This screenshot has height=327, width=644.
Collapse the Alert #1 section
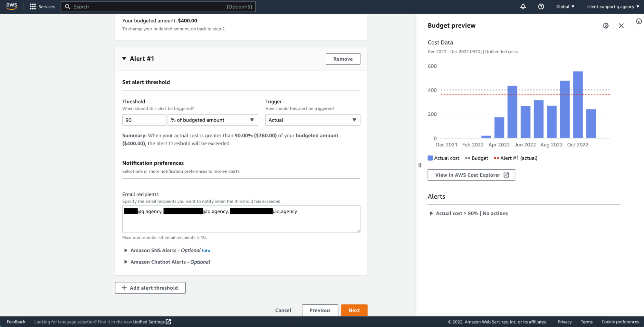pos(124,59)
